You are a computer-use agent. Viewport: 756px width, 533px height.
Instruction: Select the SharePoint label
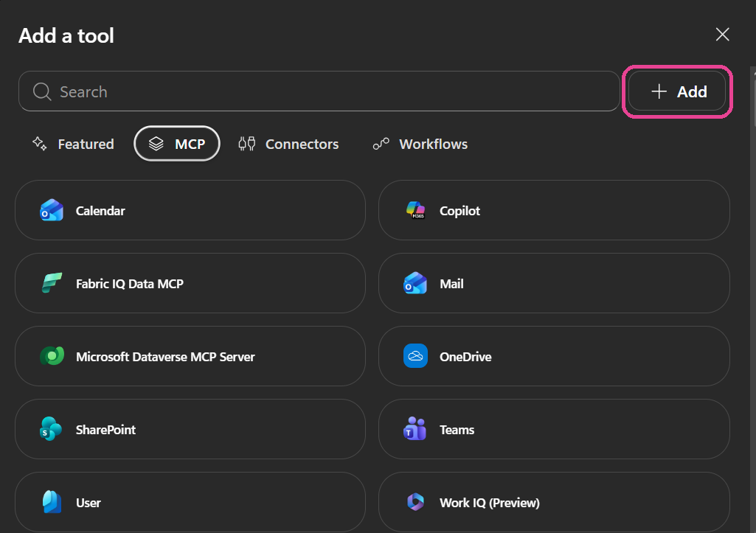click(x=105, y=429)
